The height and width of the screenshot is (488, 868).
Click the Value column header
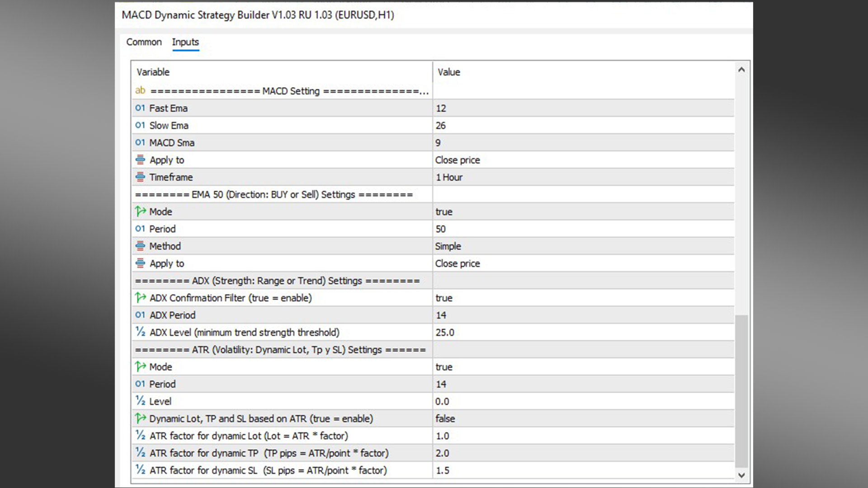448,72
